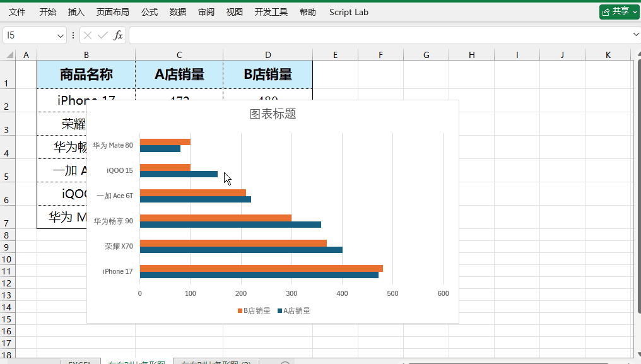Click the iQOO 15 axis label in the chart
The image size is (641, 364).
click(x=120, y=170)
